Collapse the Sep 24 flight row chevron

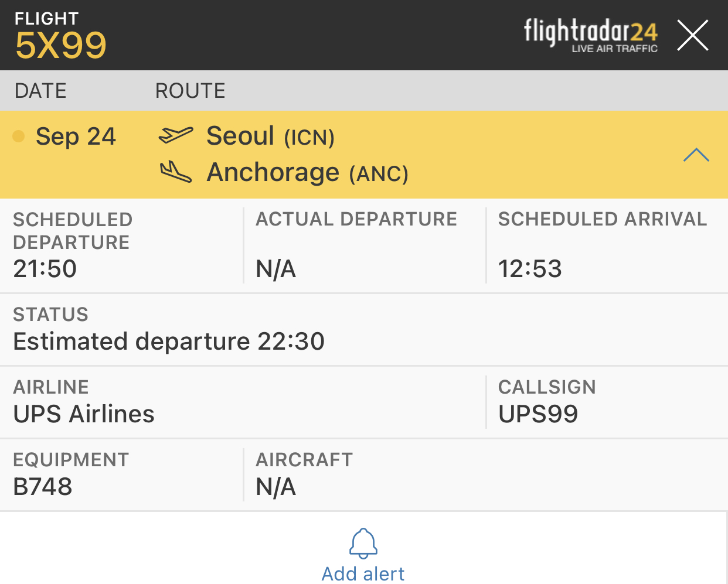[696, 155]
